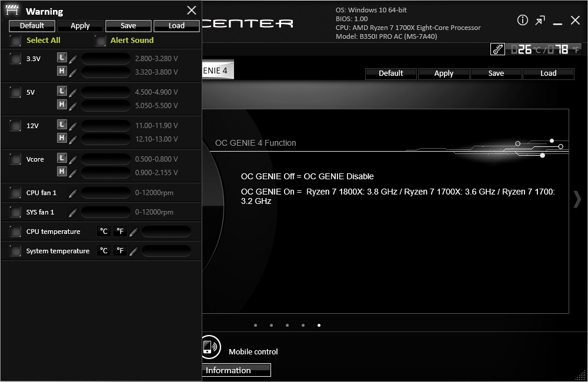This screenshot has width=588, height=382.
Task: Click the SYS fan 1 rpm input field
Action: click(x=106, y=212)
